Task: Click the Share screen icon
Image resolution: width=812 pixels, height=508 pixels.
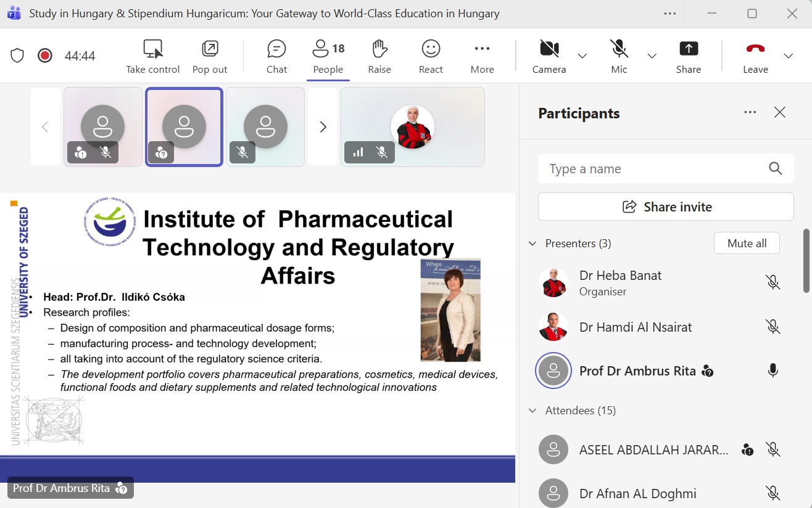Action: [x=688, y=56]
